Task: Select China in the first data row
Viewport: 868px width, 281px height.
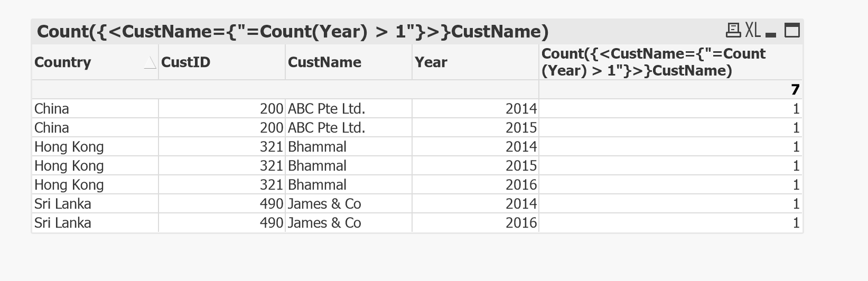Action: coord(52,109)
